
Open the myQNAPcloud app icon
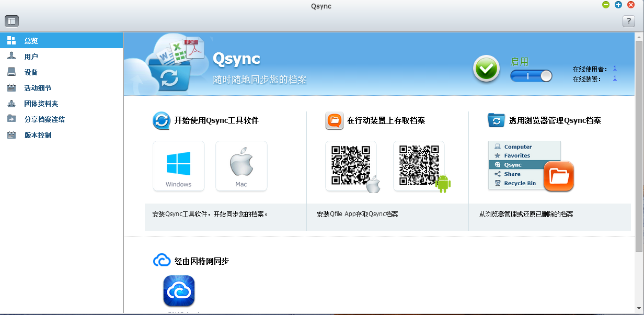pyautogui.click(x=179, y=291)
